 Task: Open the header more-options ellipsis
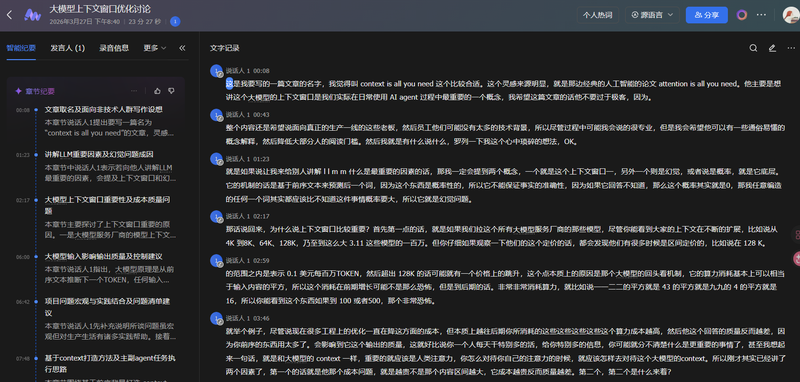761,15
